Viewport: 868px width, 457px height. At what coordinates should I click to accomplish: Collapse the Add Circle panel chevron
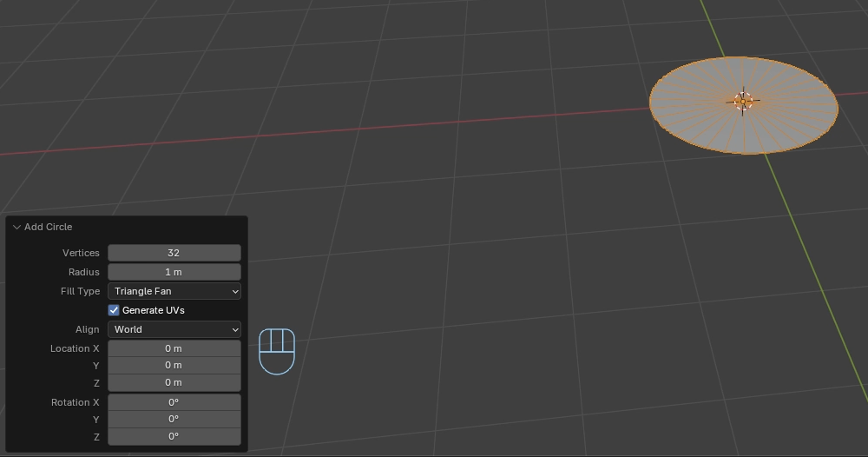click(x=16, y=227)
